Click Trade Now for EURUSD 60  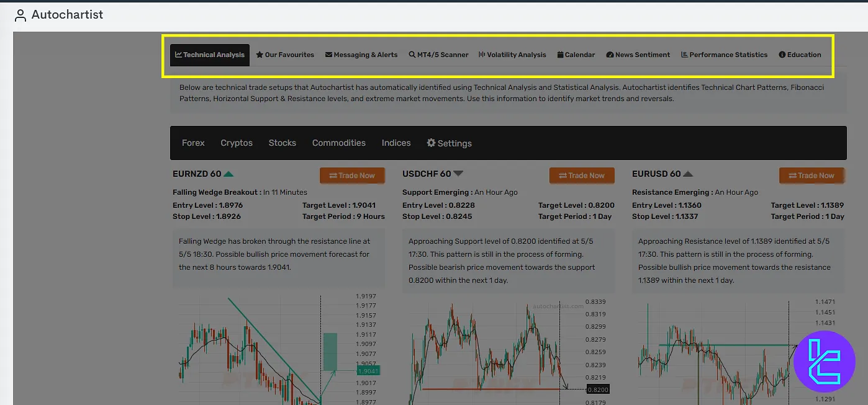pyautogui.click(x=811, y=176)
